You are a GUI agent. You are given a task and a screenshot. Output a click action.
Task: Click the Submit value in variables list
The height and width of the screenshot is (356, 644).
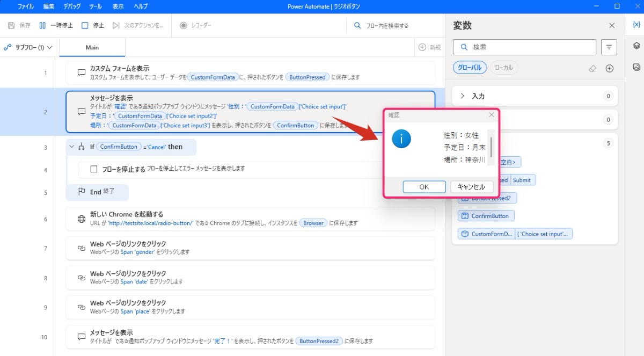[522, 180]
